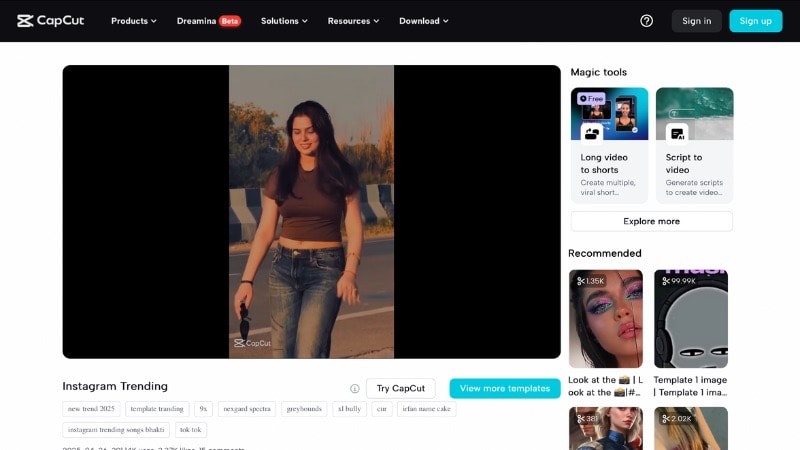Select the 'nexgard spectra' tag

[x=247, y=409]
